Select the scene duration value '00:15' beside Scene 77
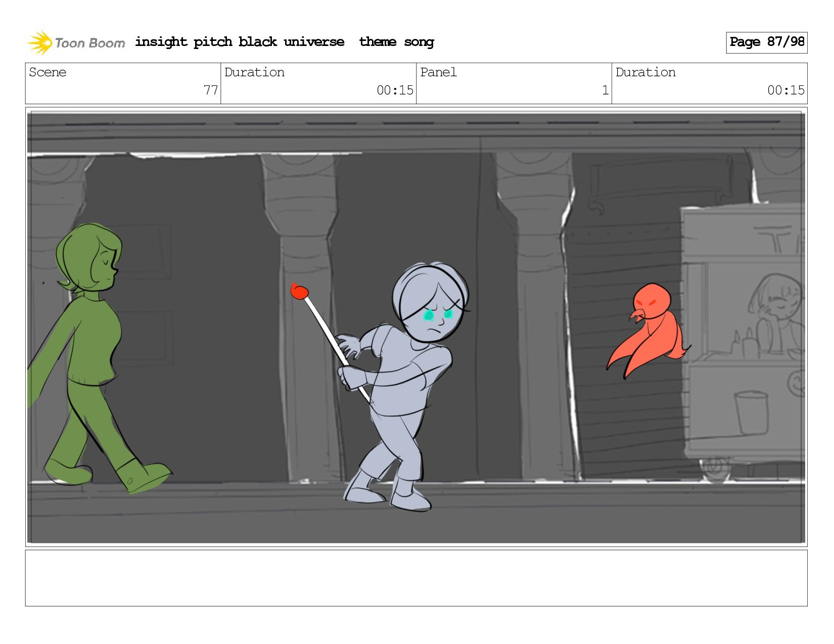The height and width of the screenshot is (644, 834). pyautogui.click(x=395, y=90)
